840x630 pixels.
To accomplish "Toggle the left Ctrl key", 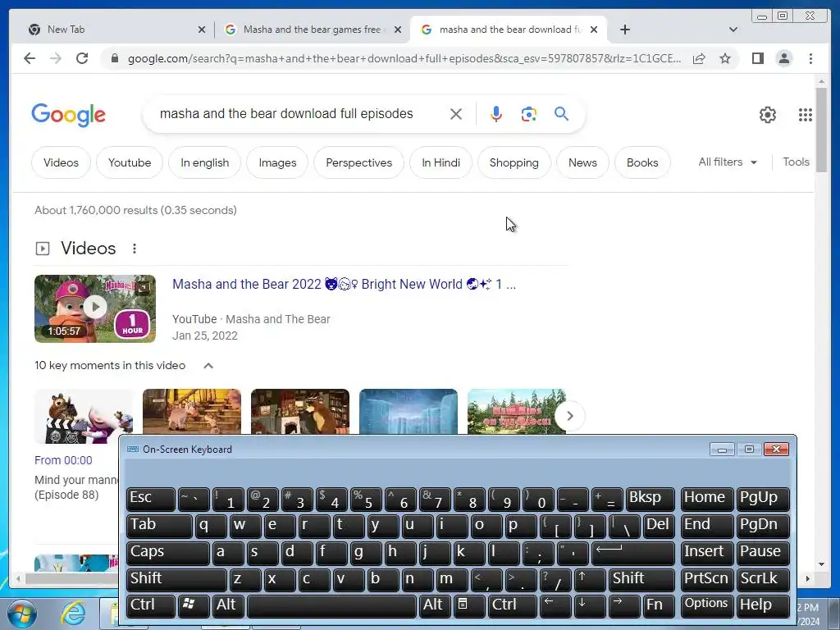I will [x=151, y=605].
